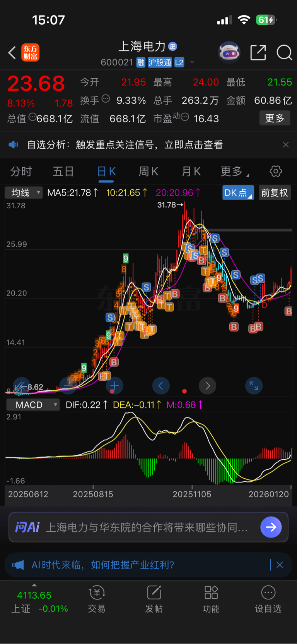Send AI question with arrow button
The width and height of the screenshot is (297, 644).
(271, 527)
